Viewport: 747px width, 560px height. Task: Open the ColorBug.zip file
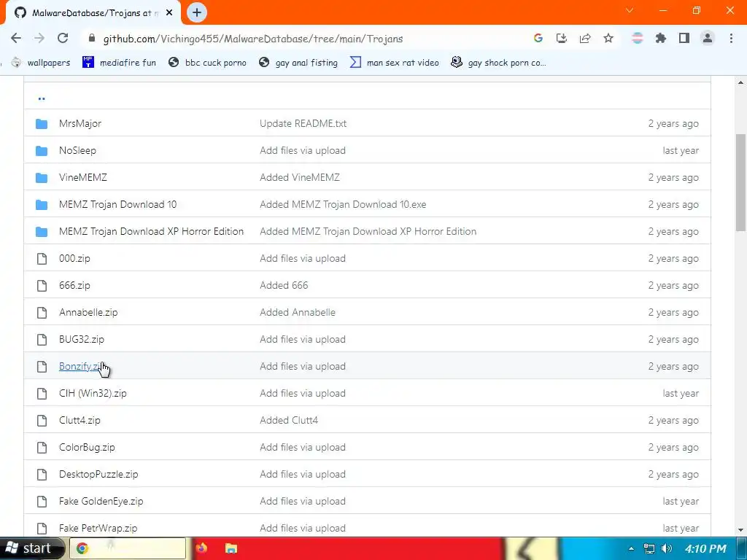point(87,447)
